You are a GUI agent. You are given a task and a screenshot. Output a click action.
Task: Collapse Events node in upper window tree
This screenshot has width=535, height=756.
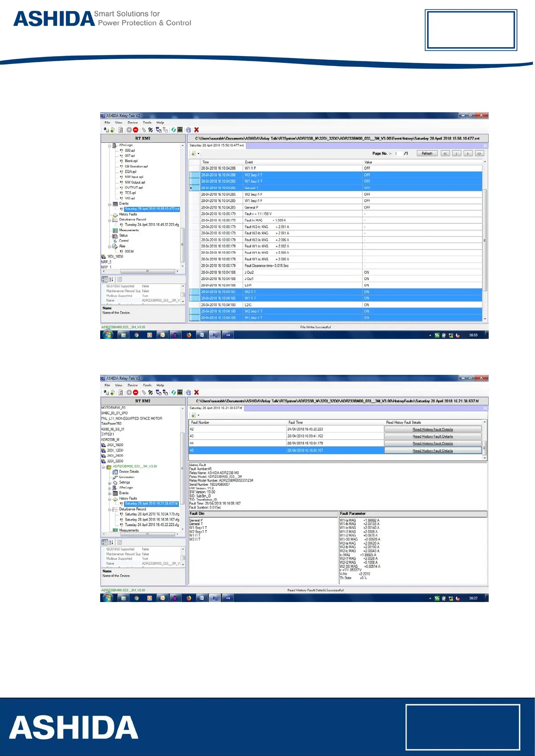point(109,204)
